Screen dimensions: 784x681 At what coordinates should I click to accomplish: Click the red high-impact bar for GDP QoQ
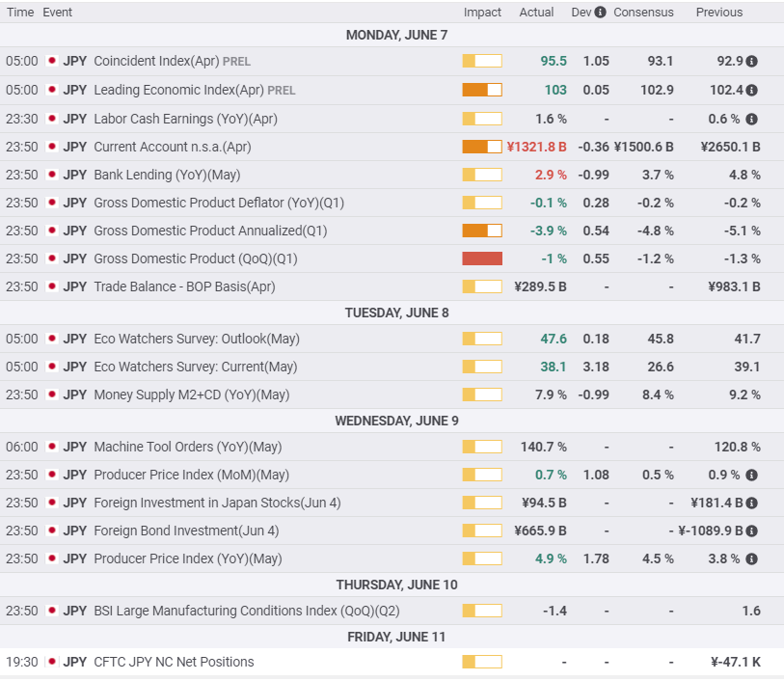[x=482, y=259]
